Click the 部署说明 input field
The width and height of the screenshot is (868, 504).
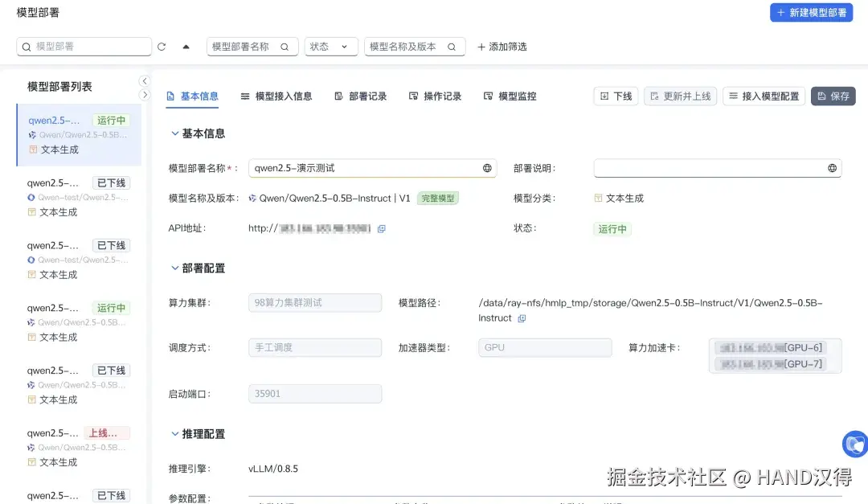click(x=718, y=168)
